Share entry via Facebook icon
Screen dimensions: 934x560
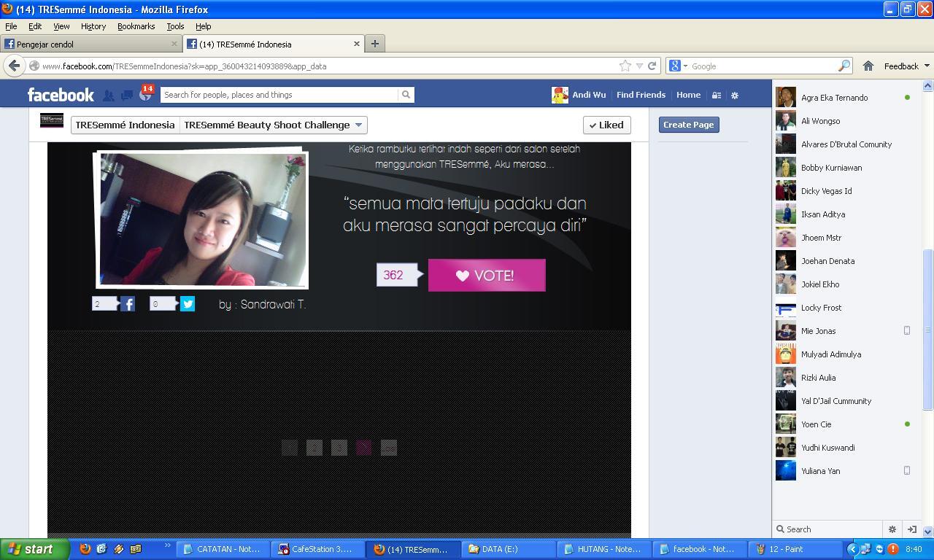(x=128, y=304)
